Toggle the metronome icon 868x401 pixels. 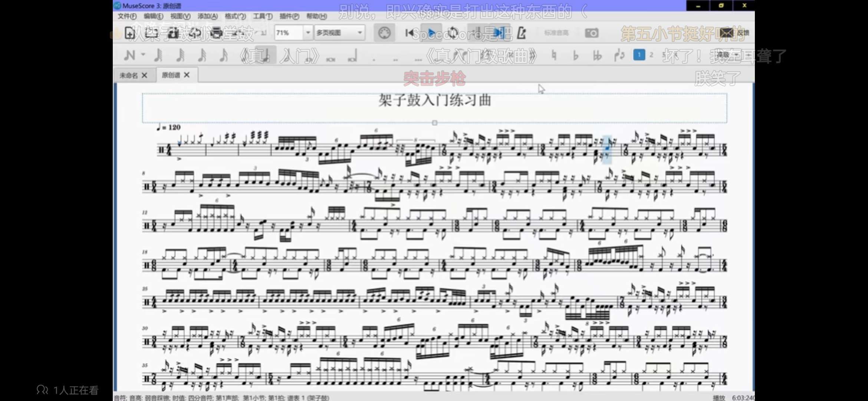(x=522, y=33)
